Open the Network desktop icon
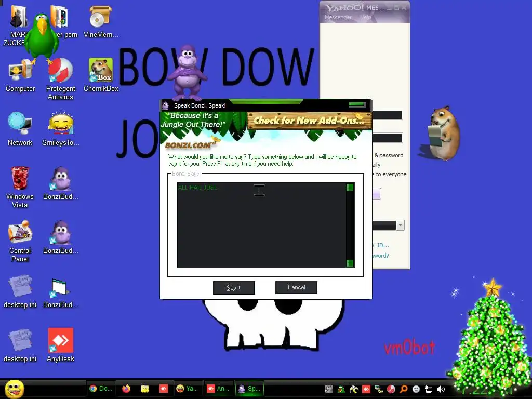This screenshot has width=532, height=399. pos(20,129)
